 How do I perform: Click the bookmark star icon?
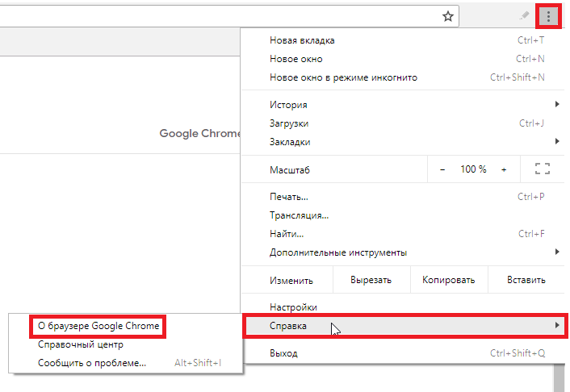click(448, 15)
